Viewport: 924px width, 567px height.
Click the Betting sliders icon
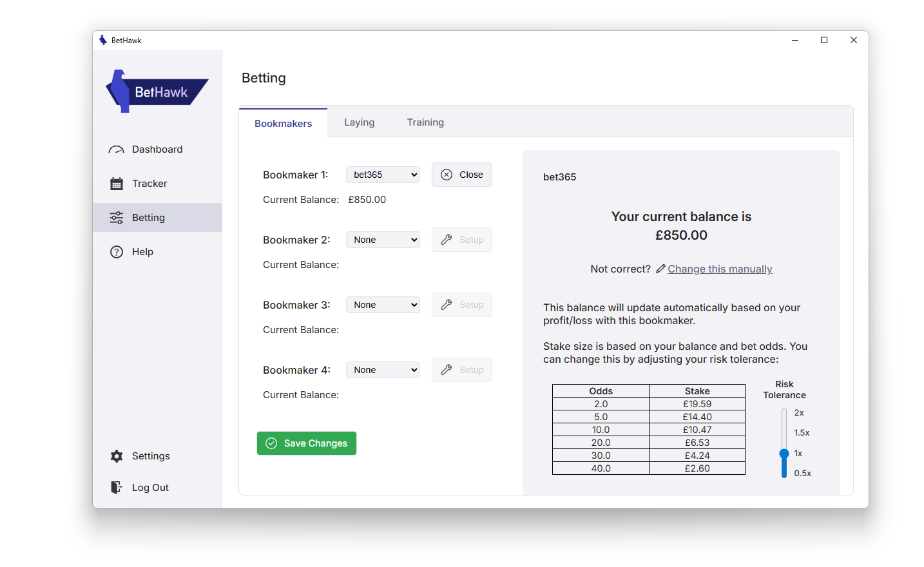click(116, 218)
